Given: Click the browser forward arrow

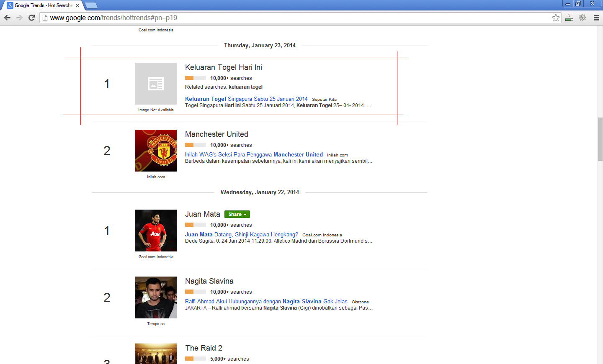Looking at the screenshot, I should point(19,18).
